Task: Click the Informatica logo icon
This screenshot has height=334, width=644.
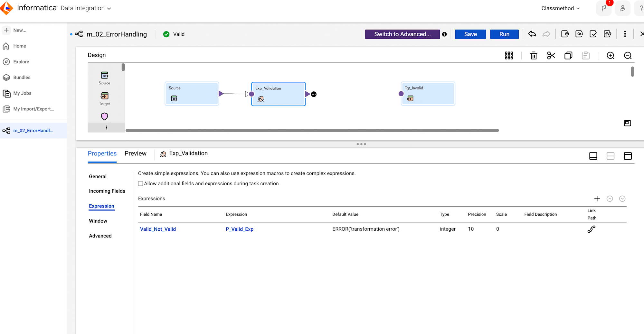Action: [x=6, y=8]
